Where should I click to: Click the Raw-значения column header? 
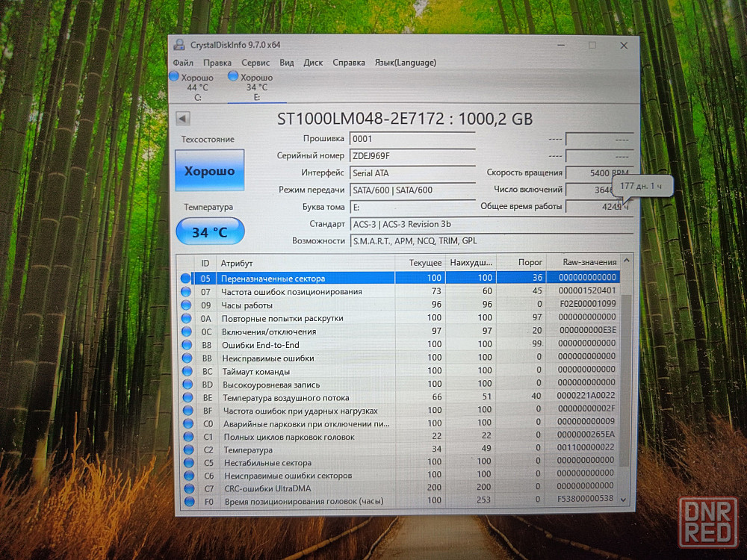[x=583, y=262]
